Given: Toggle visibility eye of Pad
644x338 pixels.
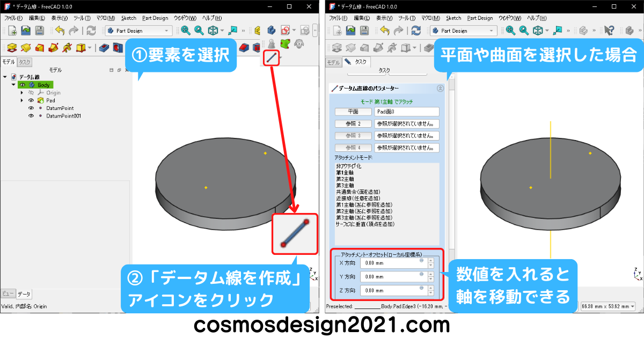Looking at the screenshot, I should click(x=31, y=100).
